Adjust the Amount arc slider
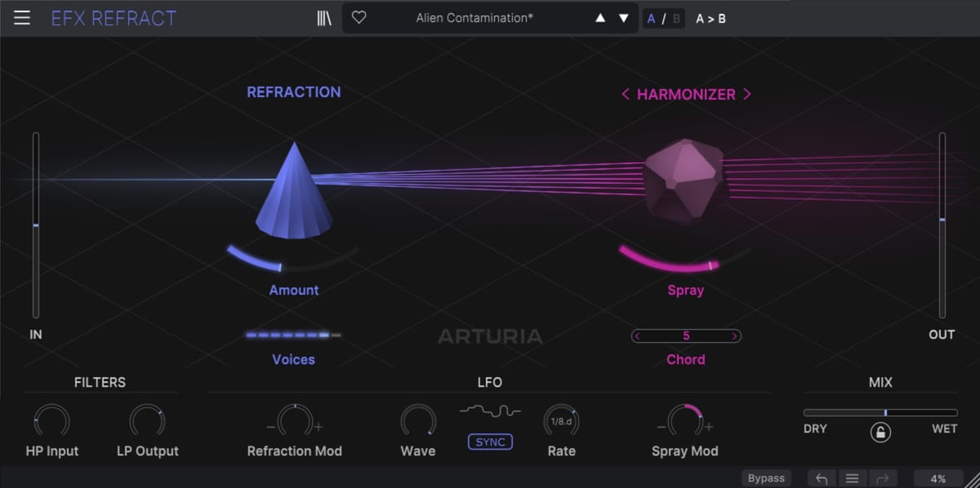 [292, 259]
